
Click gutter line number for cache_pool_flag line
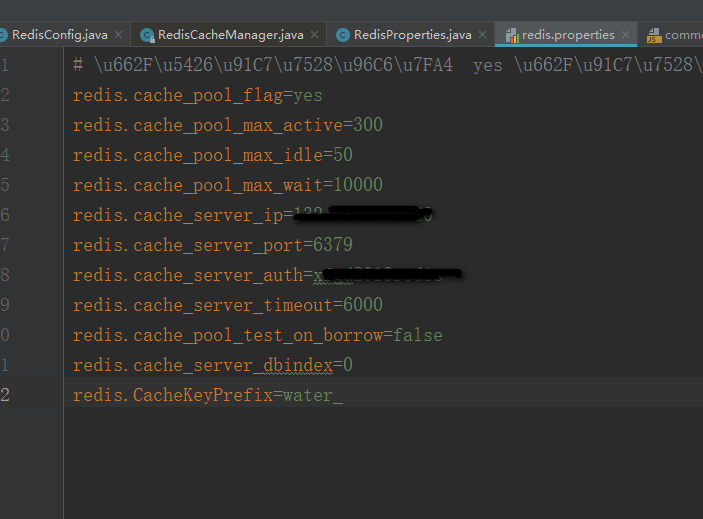[5, 95]
